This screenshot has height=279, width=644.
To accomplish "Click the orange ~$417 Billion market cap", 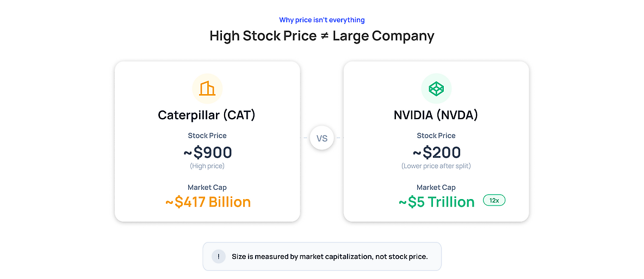I will point(208,202).
